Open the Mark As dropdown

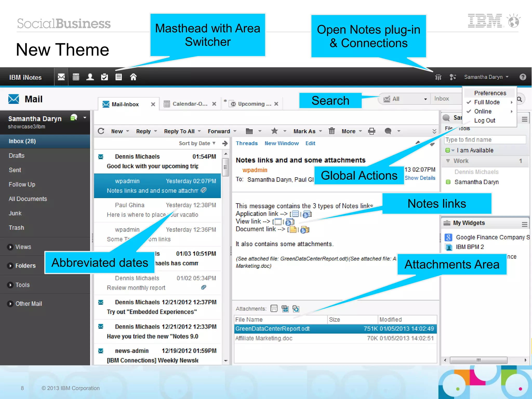tap(320, 131)
